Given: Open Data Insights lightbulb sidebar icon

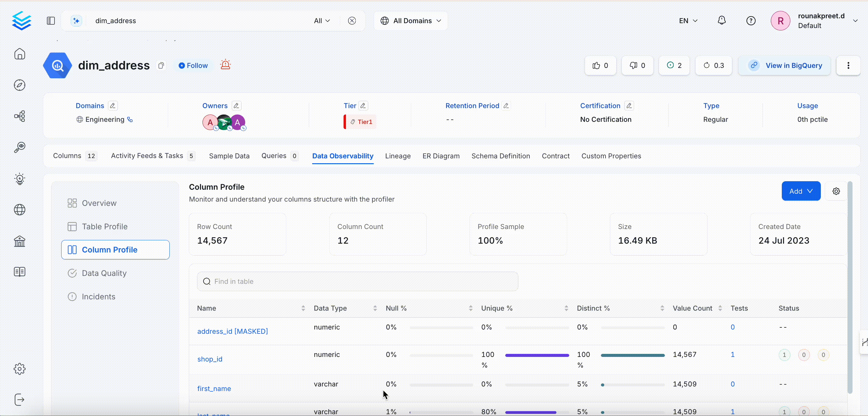Looking at the screenshot, I should coord(19,178).
